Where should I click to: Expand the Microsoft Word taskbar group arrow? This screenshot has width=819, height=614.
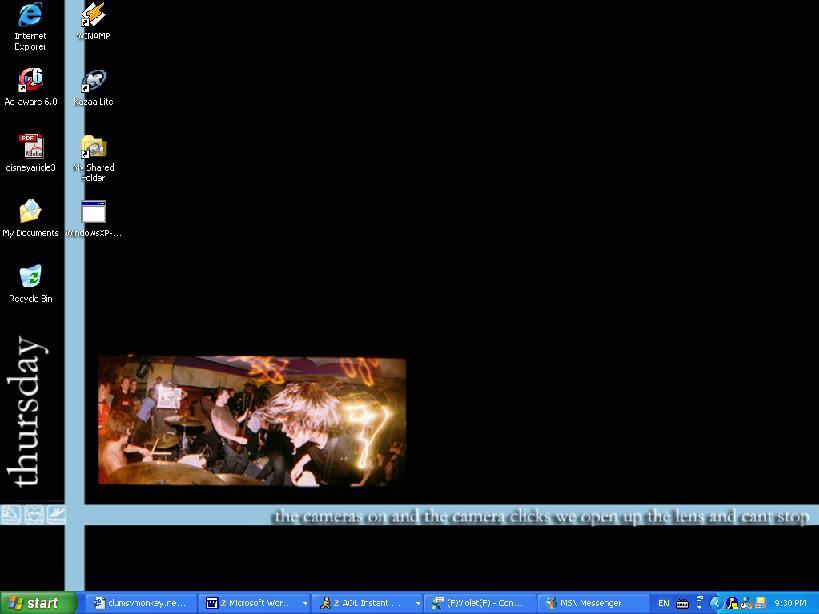point(305,603)
